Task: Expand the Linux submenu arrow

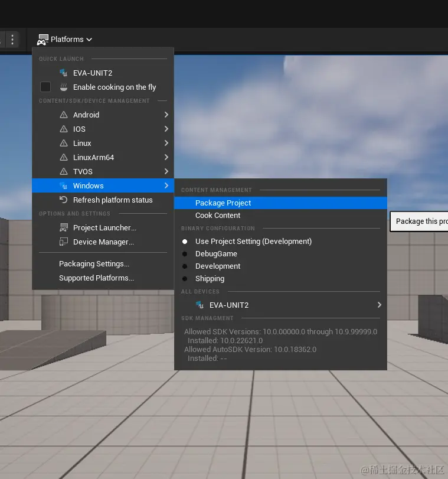Action: click(x=166, y=144)
